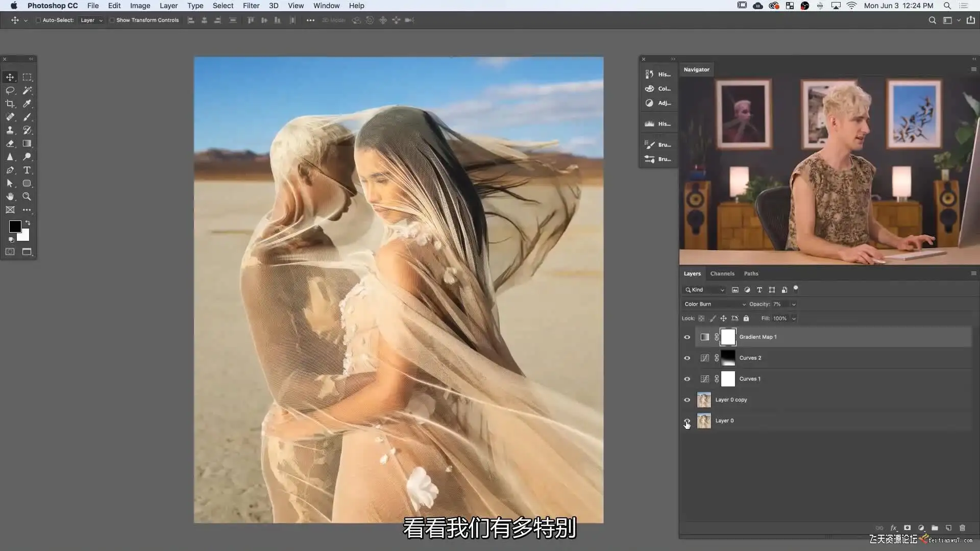Select the Brush tool

click(x=27, y=117)
